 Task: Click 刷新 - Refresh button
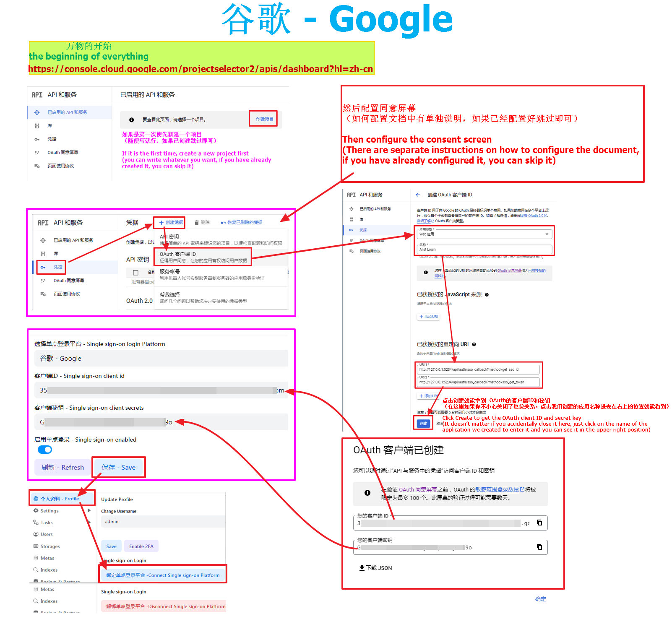click(x=63, y=467)
